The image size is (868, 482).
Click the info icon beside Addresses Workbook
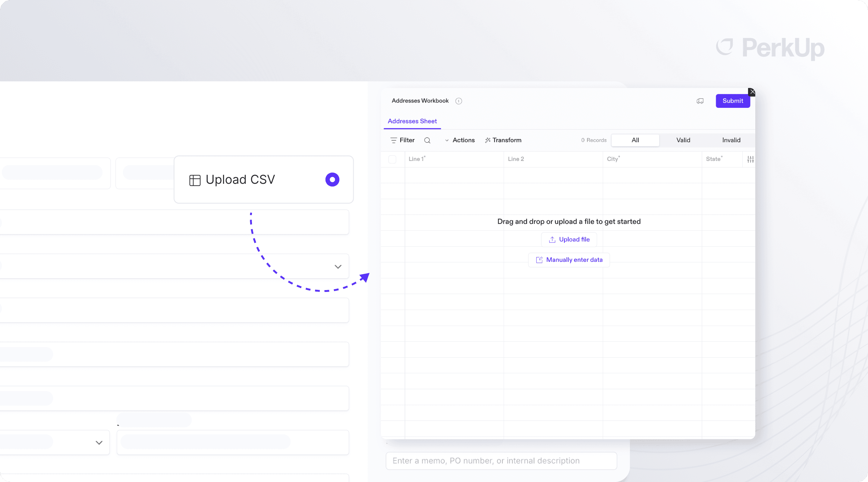(459, 101)
